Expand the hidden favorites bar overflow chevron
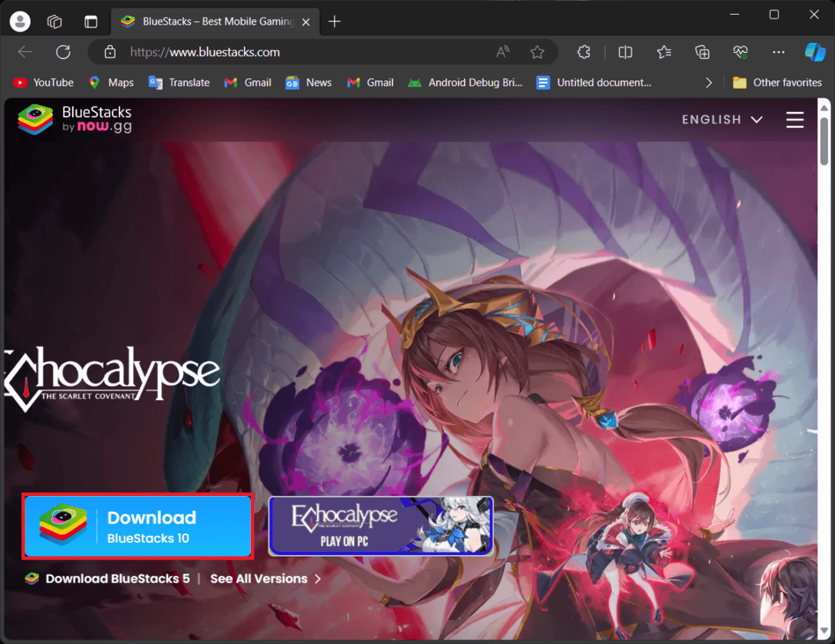The image size is (835, 644). pyautogui.click(x=708, y=83)
